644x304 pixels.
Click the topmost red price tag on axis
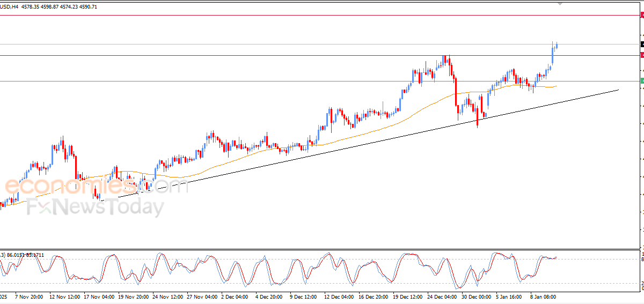(642, 16)
